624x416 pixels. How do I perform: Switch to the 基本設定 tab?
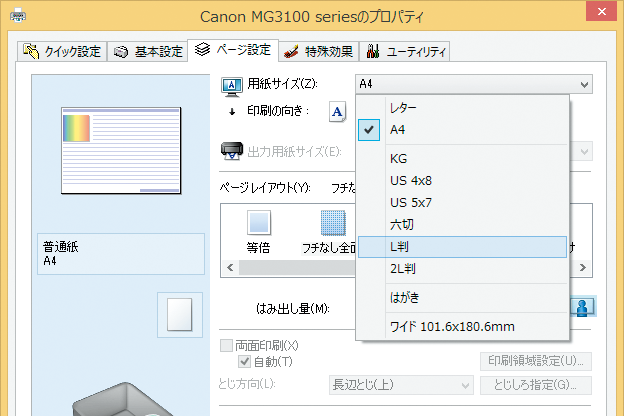coord(147,51)
